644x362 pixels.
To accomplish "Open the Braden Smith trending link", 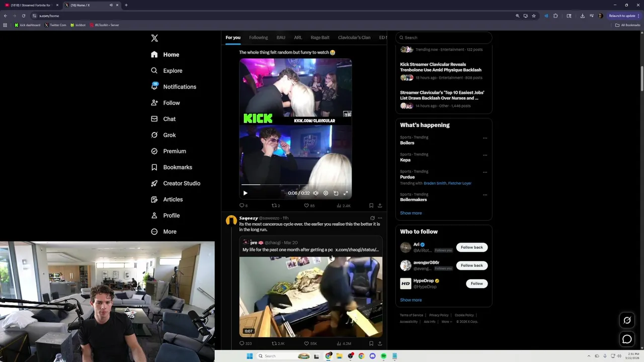I will tap(435, 184).
